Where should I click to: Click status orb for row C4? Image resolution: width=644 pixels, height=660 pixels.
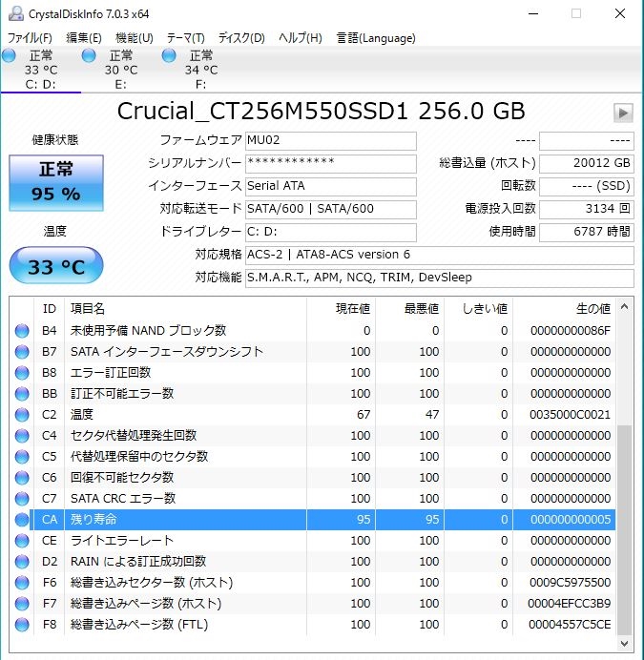pyautogui.click(x=22, y=436)
